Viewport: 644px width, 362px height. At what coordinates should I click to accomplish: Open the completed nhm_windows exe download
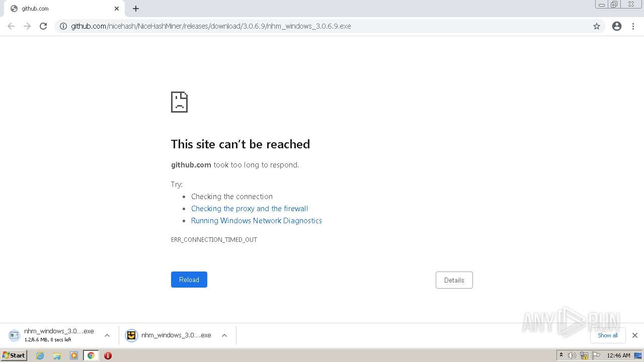tap(169, 335)
